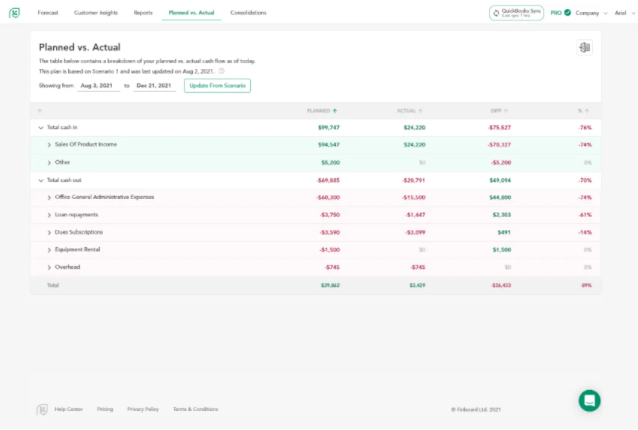Open the Consolidations tab
Image resolution: width=638 pixels, height=430 pixels.
[248, 13]
